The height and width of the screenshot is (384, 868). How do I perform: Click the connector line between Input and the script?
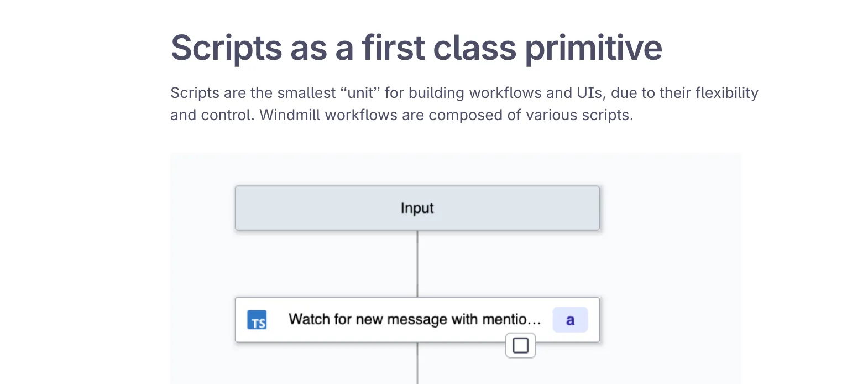(417, 263)
